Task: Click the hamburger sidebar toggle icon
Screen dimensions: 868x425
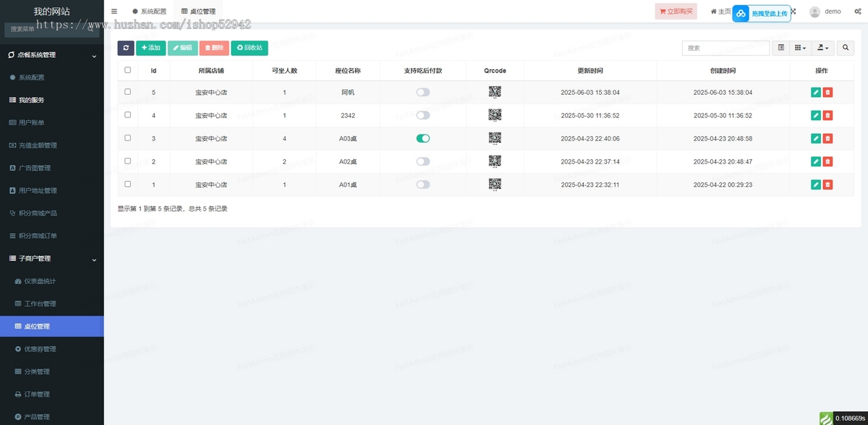Action: click(114, 12)
